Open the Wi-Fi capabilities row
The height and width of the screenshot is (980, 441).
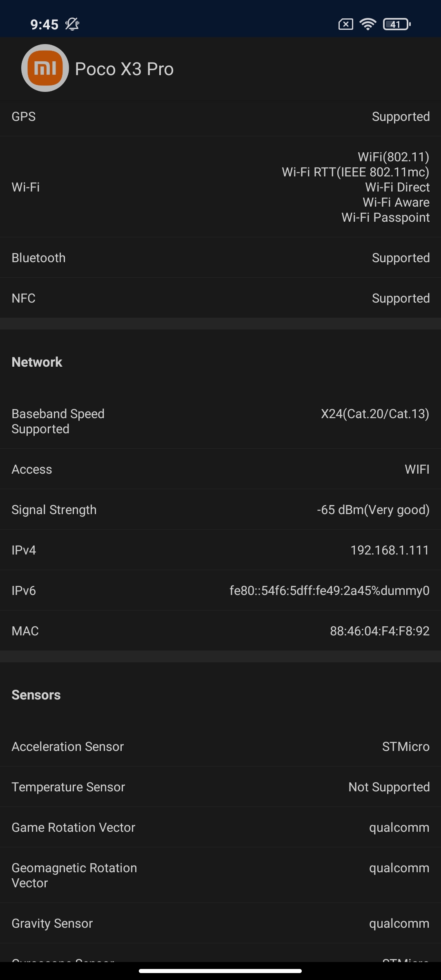tap(220, 187)
